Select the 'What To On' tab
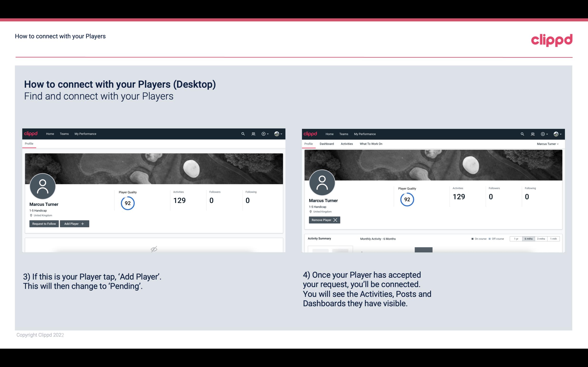 click(370, 144)
